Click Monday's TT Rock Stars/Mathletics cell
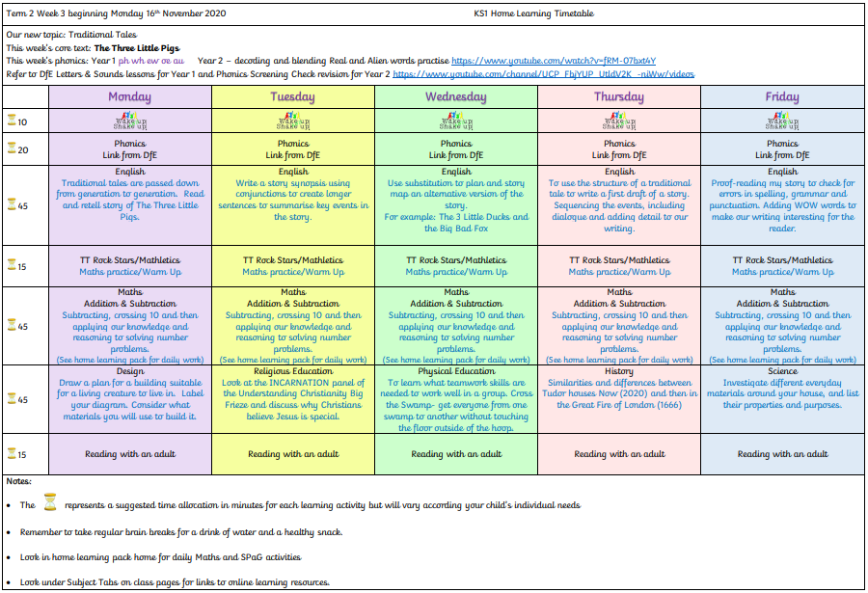This screenshot has width=868, height=593. (130, 266)
